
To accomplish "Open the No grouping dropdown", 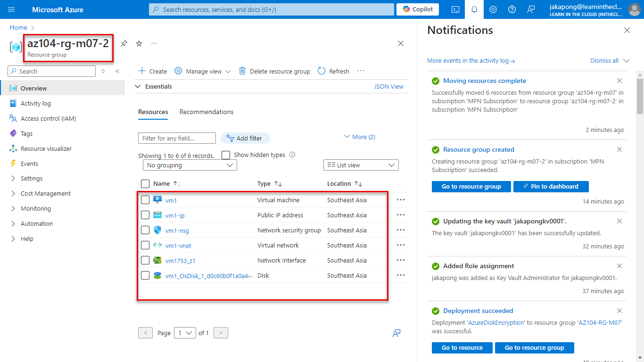I will tap(190, 165).
